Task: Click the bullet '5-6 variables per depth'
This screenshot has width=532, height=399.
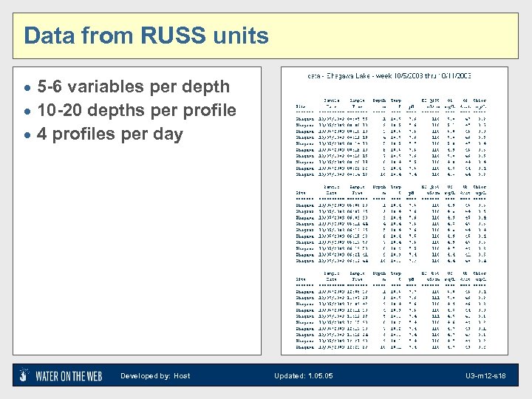Action: (133, 86)
